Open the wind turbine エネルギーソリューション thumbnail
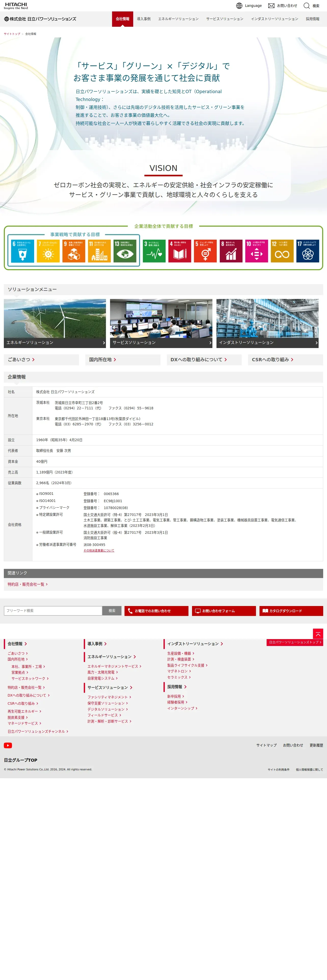 click(x=55, y=323)
